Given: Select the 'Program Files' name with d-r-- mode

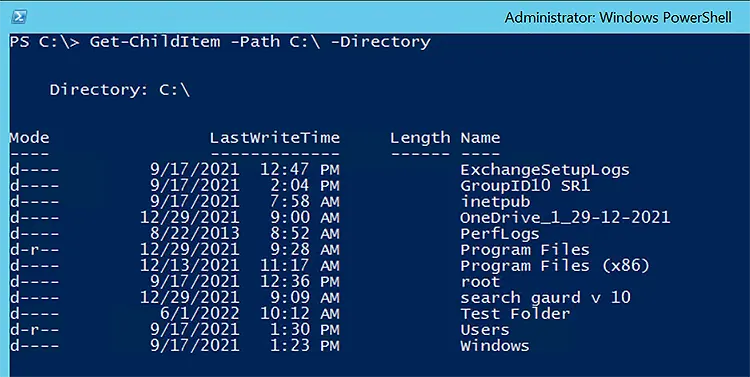Looking at the screenshot, I should tap(525, 250).
